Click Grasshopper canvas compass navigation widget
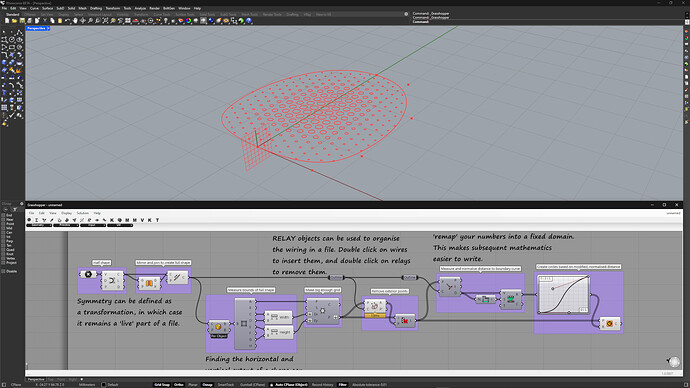 (x=674, y=362)
